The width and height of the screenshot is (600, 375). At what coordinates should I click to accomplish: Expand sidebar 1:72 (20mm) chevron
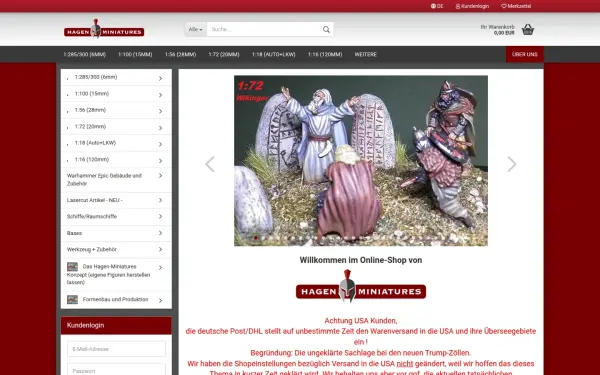(x=160, y=127)
